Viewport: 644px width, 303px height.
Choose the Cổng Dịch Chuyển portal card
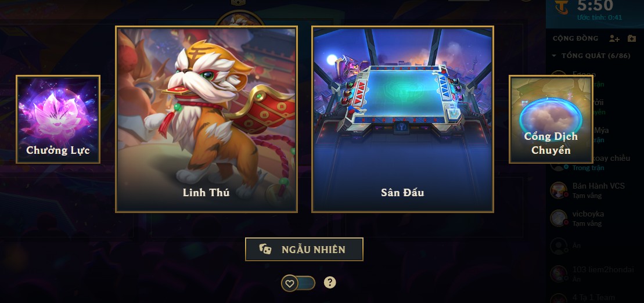point(551,119)
